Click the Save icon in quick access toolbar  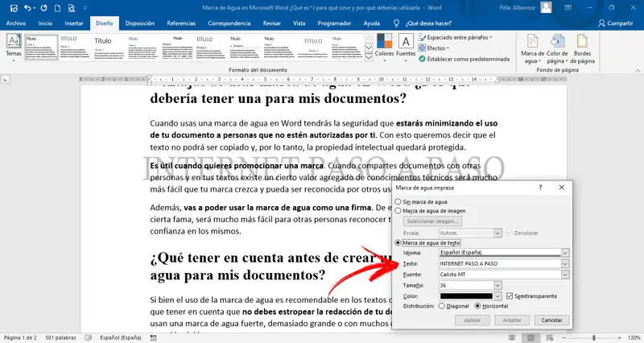pos(14,8)
